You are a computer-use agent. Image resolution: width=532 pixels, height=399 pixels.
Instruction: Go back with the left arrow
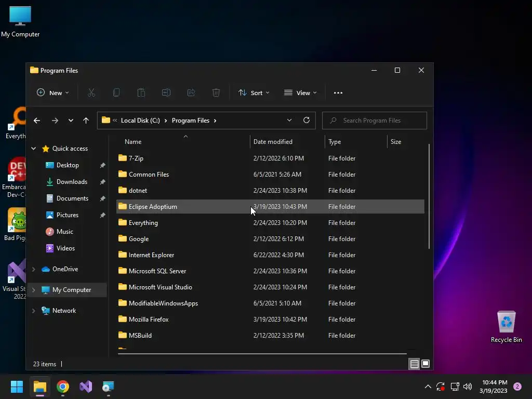[x=37, y=121]
